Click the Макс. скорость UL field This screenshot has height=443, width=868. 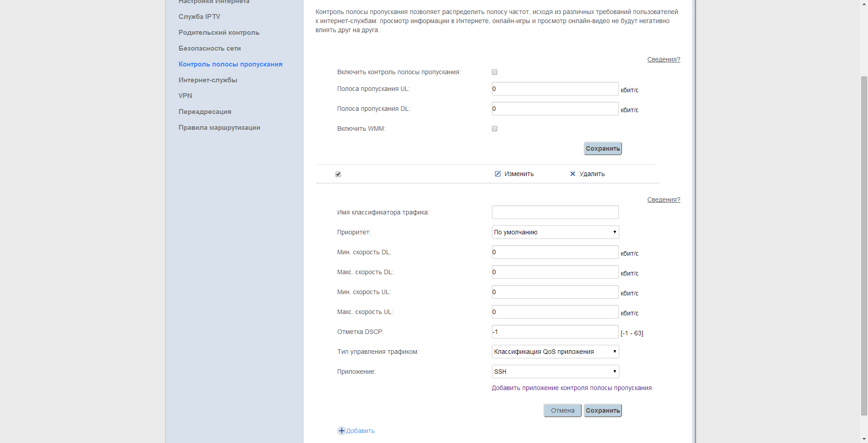tap(555, 312)
